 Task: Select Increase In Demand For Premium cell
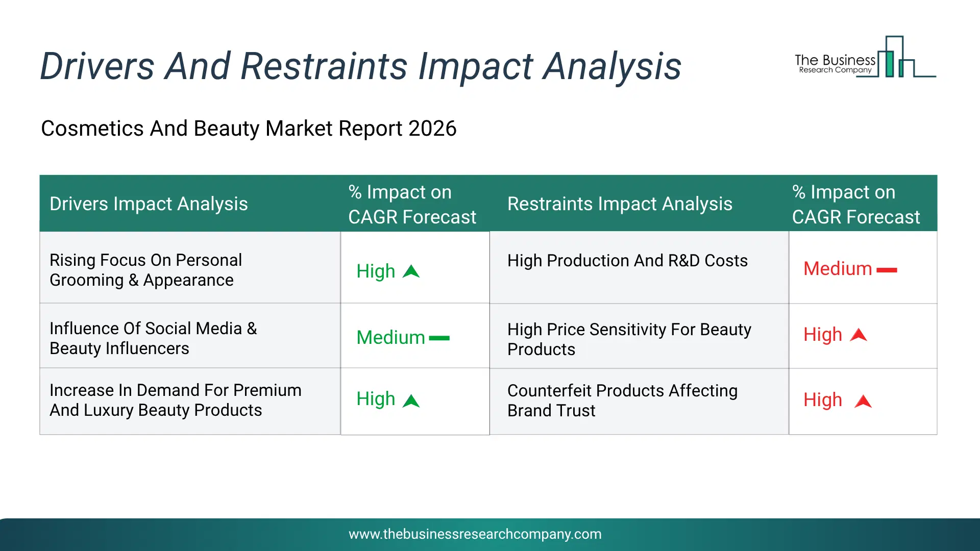coord(190,402)
